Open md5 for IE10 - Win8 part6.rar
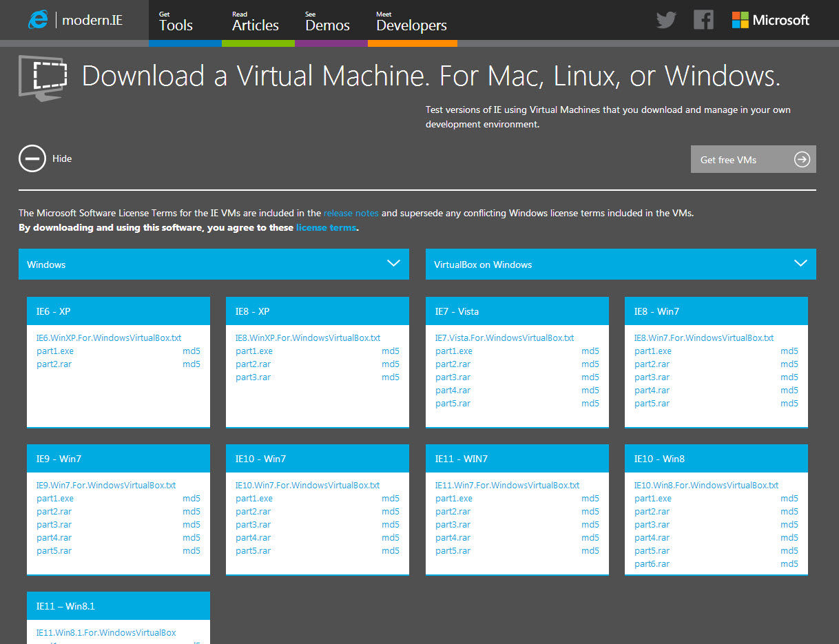This screenshot has width=839, height=644. [789, 563]
